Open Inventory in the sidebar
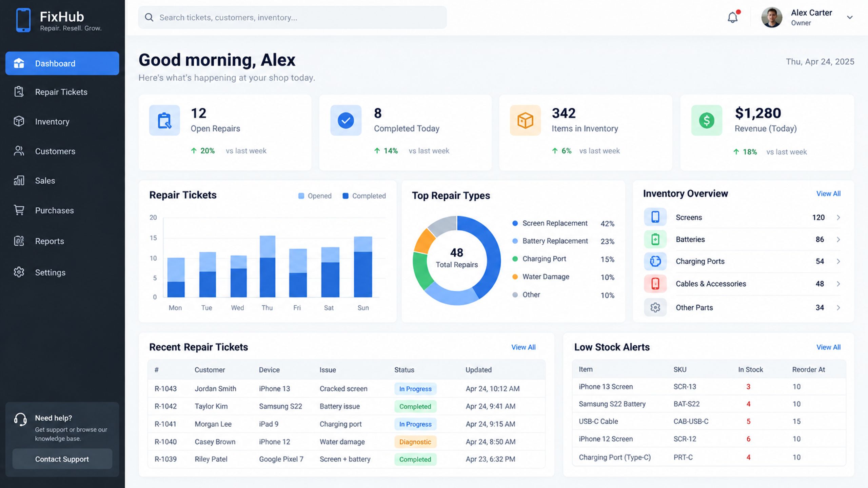The height and width of the screenshot is (488, 868). (x=62, y=121)
